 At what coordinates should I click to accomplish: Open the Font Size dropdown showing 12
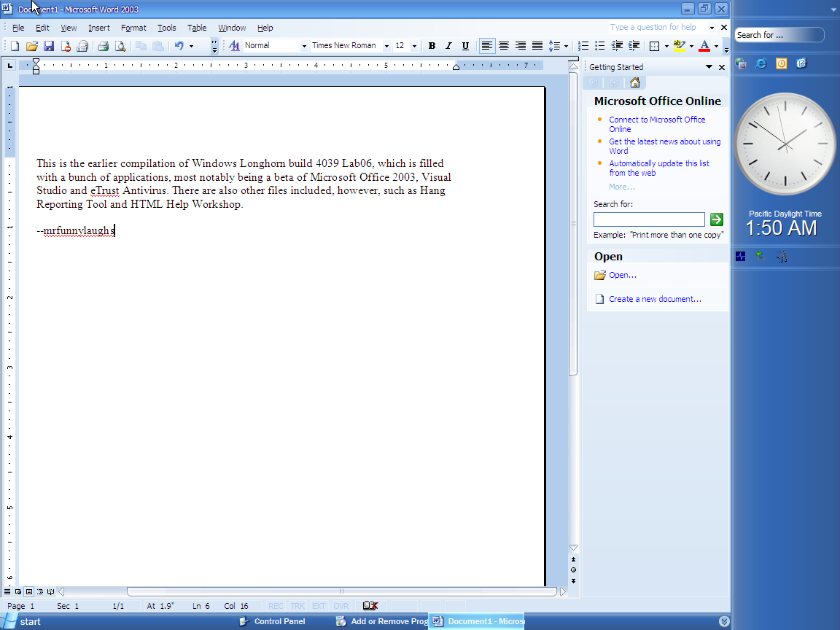(x=414, y=46)
